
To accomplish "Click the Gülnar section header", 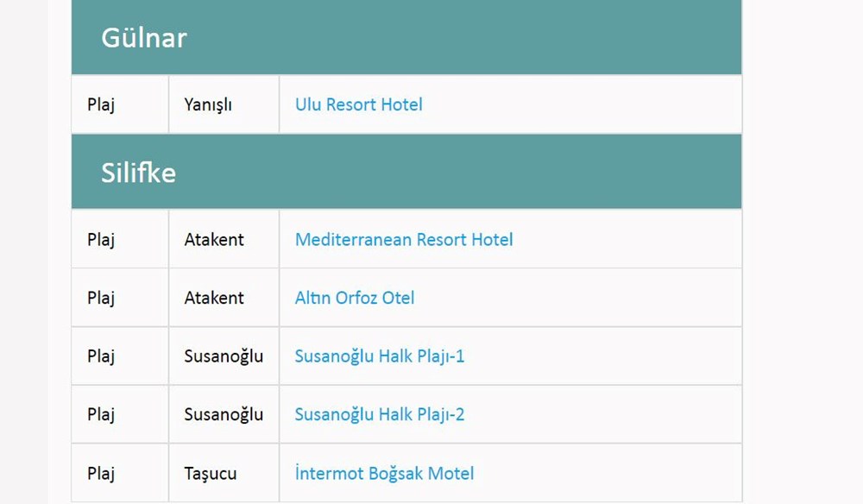I will click(144, 38).
